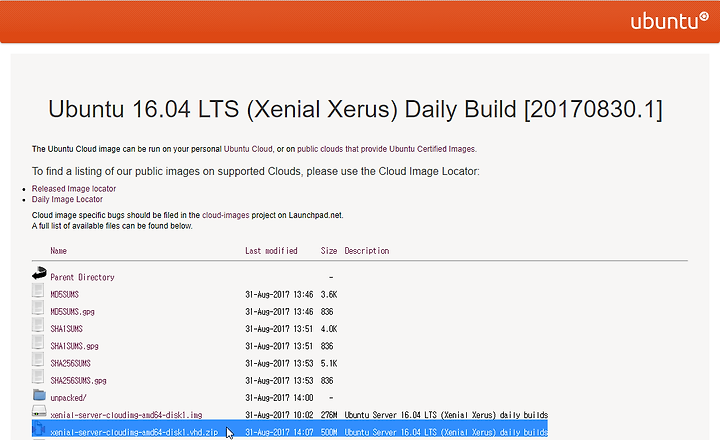Click the file icon beside SHA1SUMS.gpg

pos(38,342)
